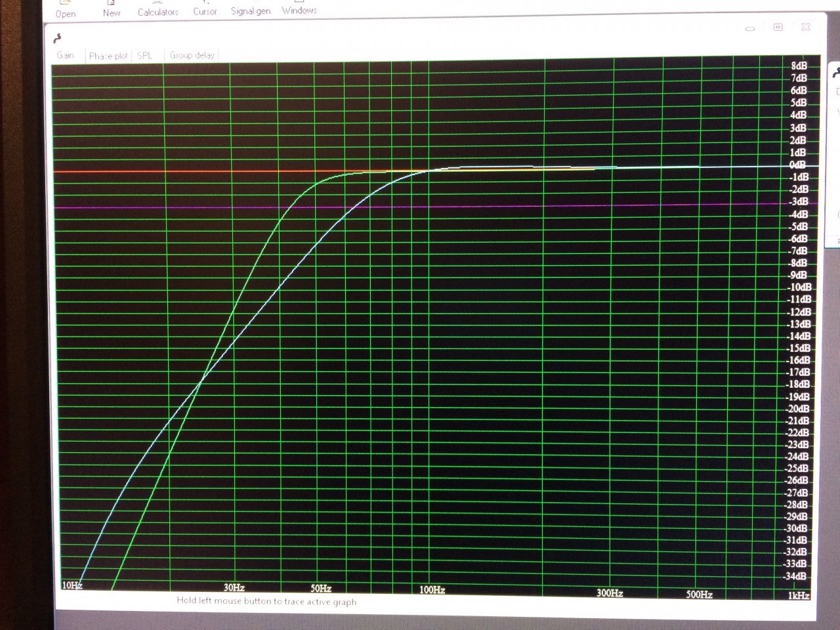The height and width of the screenshot is (630, 840).
Task: Click the 10Hz frequency label
Action: pos(72,585)
